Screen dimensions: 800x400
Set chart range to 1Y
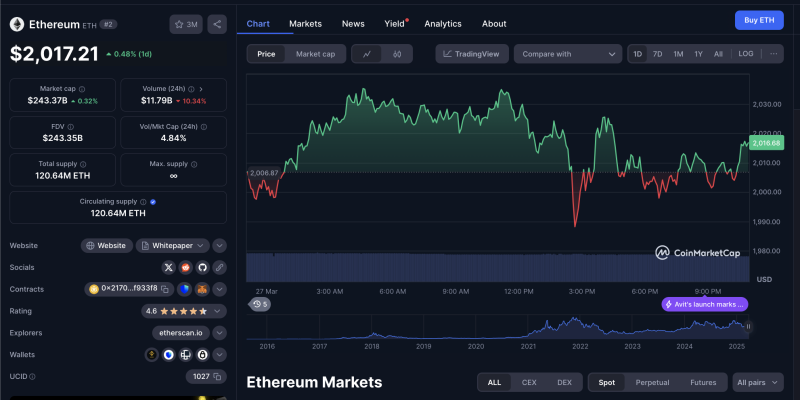[698, 54]
